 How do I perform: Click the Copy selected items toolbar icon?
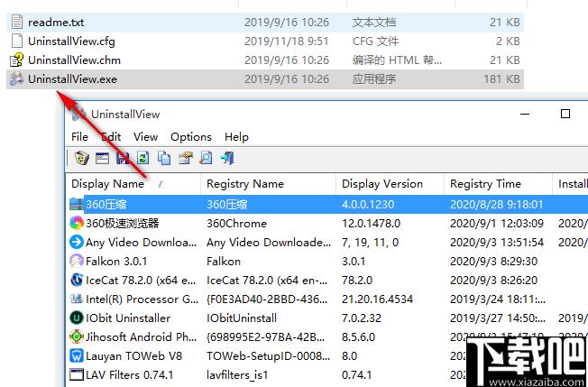point(164,159)
